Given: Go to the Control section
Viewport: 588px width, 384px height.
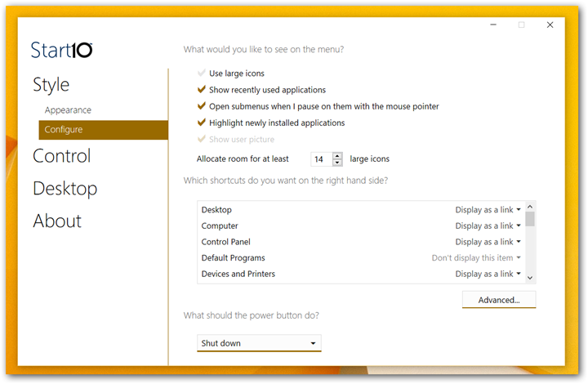Looking at the screenshot, I should coord(62,155).
